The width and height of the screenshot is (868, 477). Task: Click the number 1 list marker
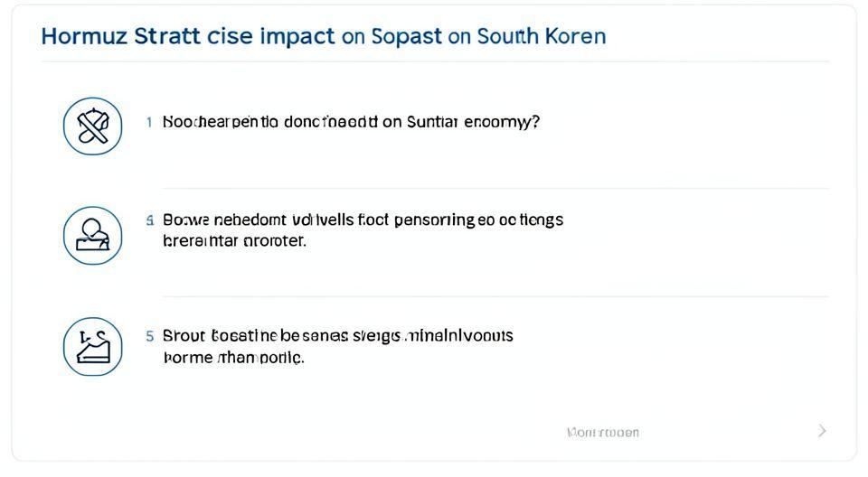[x=149, y=122]
